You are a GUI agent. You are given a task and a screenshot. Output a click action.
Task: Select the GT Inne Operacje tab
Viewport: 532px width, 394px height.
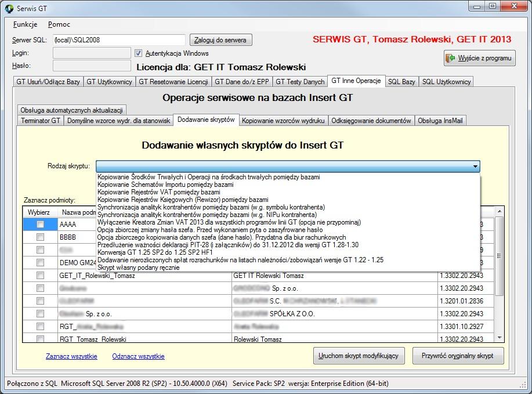pos(356,81)
